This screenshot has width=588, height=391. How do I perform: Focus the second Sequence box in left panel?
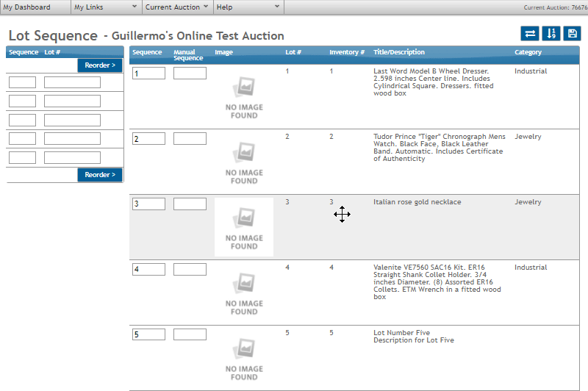point(23,101)
